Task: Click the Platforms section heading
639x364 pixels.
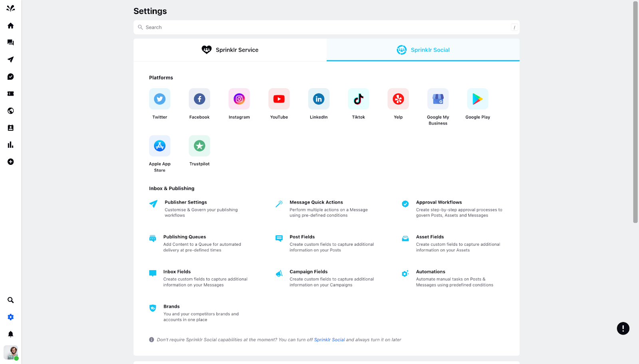Action: 161,78
